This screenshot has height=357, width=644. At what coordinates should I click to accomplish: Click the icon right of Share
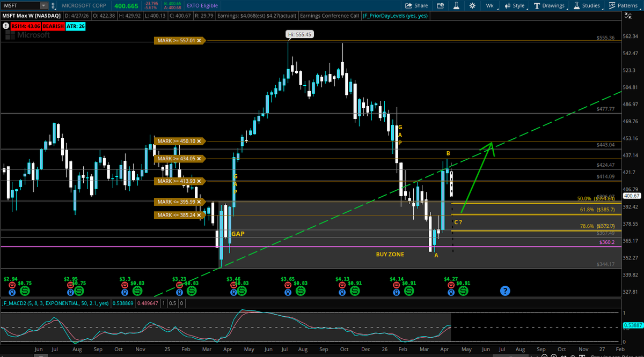point(441,5)
